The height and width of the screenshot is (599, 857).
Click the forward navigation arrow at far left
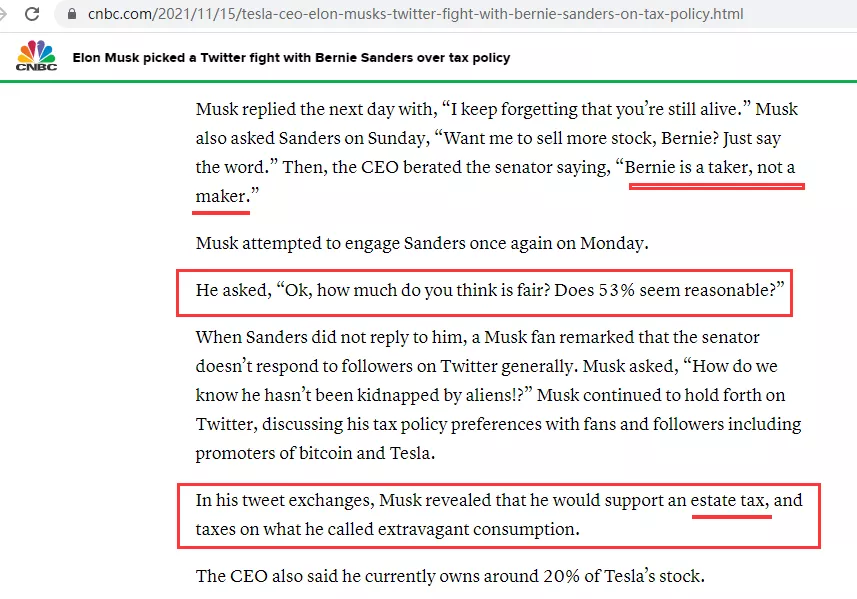(4, 15)
